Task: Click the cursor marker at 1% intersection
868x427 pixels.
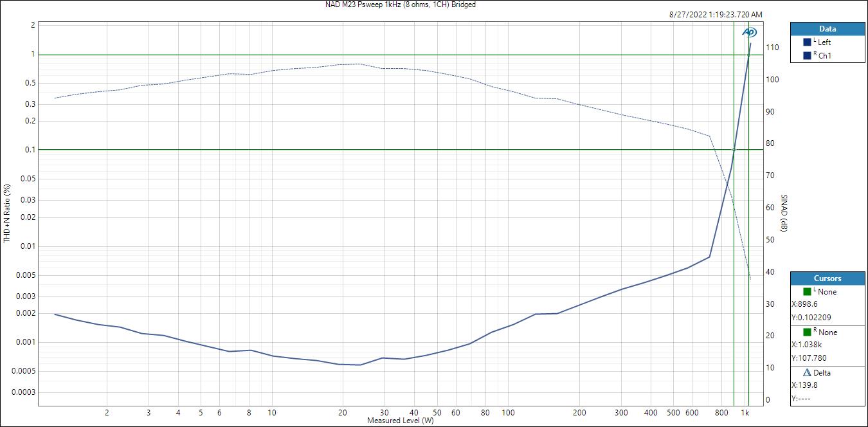Action: coord(748,55)
